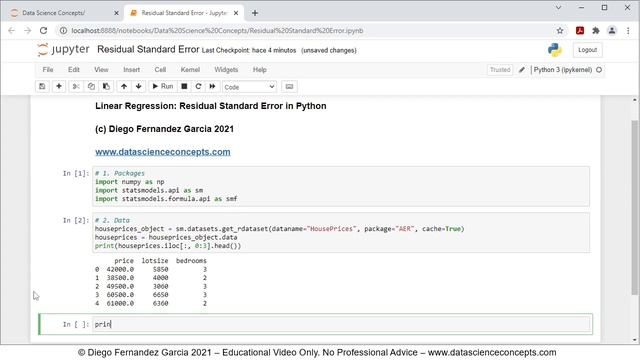Switch to the Data Science Concepts tab
This screenshot has width=640, height=360.
[x=61, y=13]
